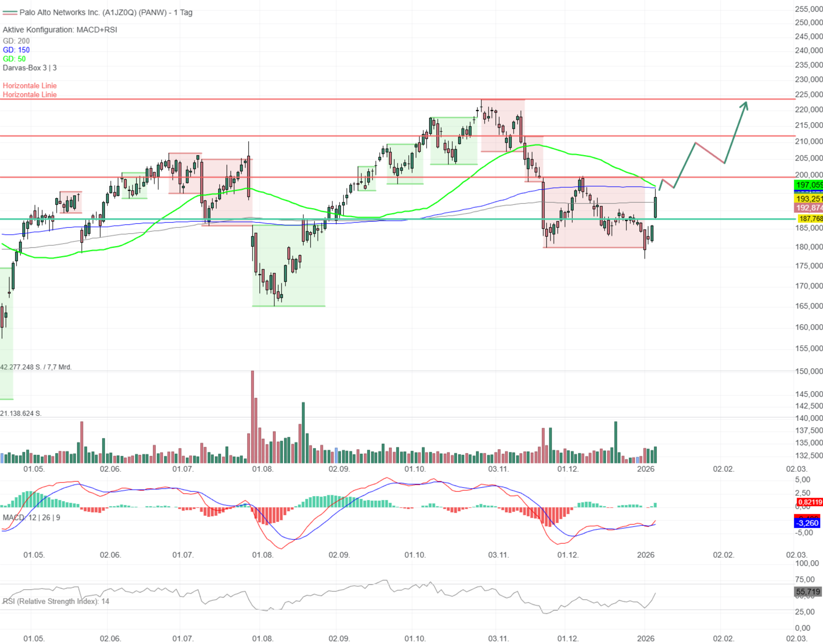Click the grey 55,719 RSI value tag
The image size is (823, 644).
click(x=808, y=592)
